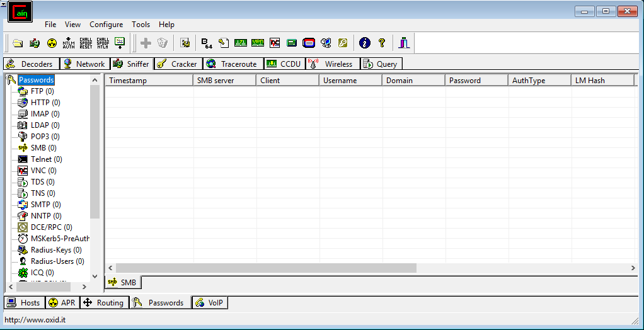
Task: Click the Exit door icon in toolbar
Action: [404, 43]
